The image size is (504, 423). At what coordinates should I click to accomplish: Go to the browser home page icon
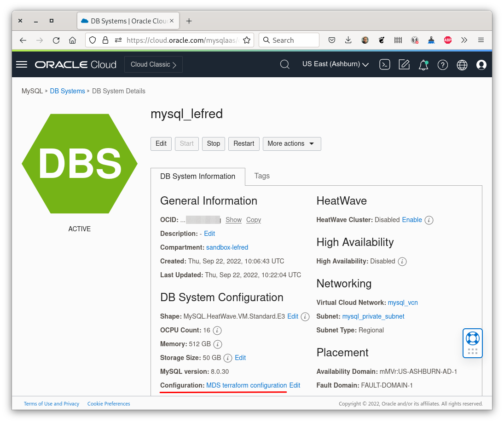tap(73, 40)
